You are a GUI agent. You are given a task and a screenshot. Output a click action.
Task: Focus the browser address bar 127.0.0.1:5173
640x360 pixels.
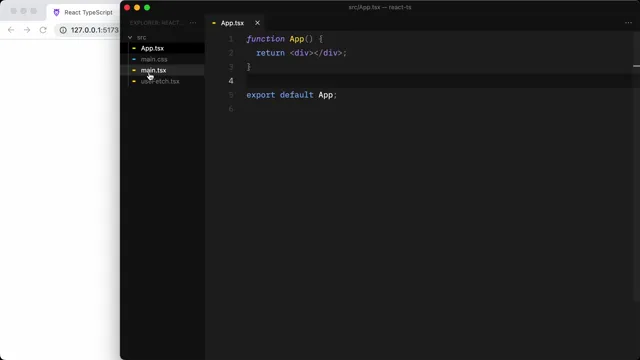(94, 30)
